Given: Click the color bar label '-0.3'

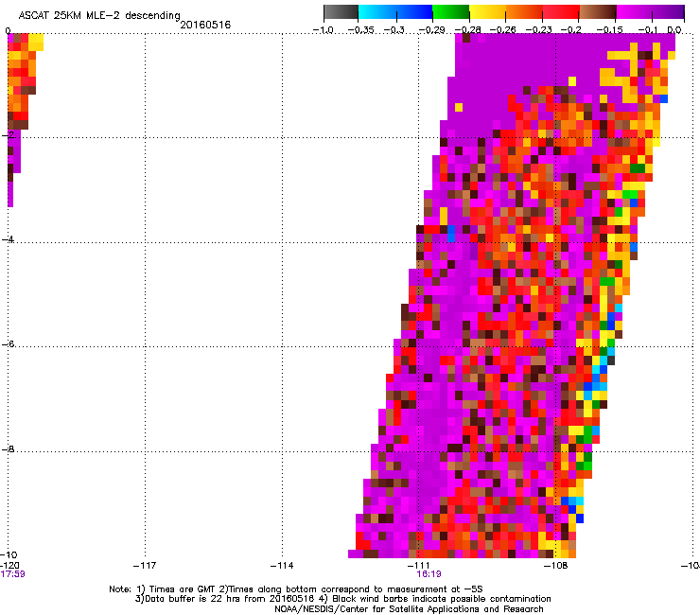Looking at the screenshot, I should pyautogui.click(x=394, y=30).
